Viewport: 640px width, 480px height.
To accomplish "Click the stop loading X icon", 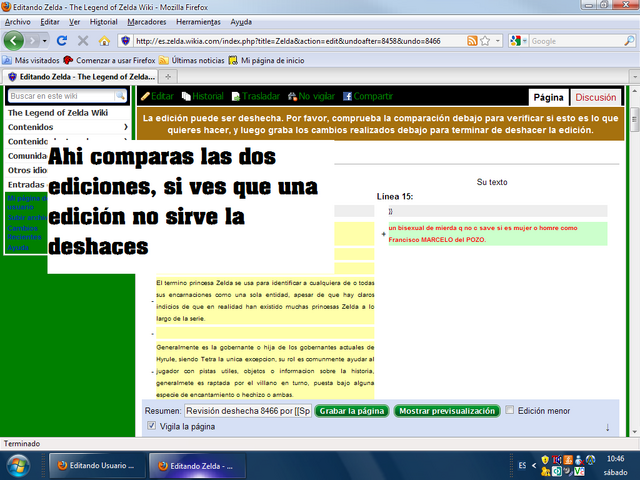I will click(x=83, y=41).
